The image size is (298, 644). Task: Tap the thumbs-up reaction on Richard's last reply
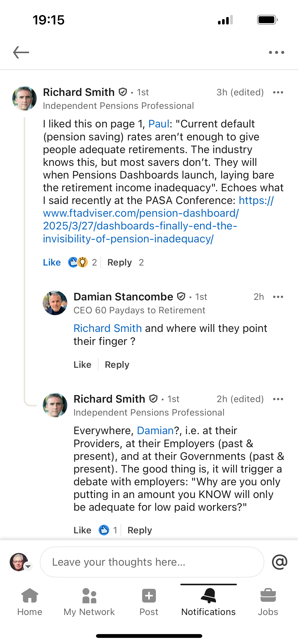click(104, 530)
